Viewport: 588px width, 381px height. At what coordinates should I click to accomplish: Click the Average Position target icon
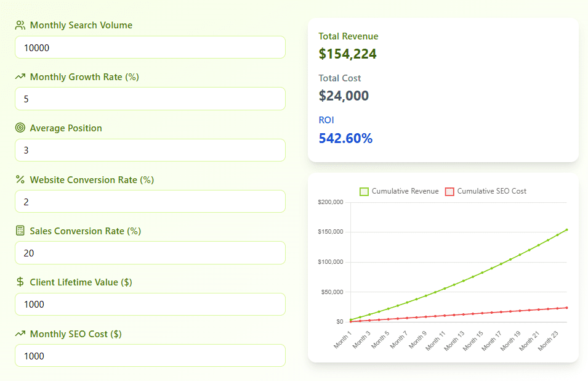click(x=19, y=128)
